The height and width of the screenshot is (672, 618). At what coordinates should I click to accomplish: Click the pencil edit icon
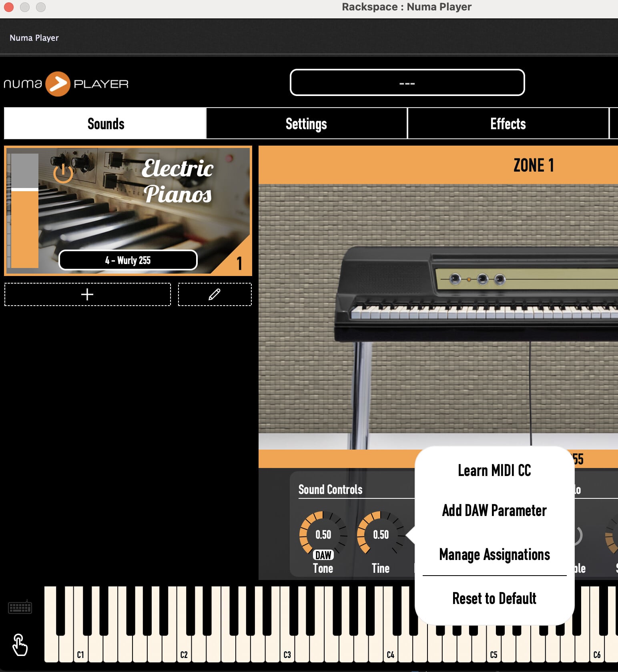coord(215,294)
